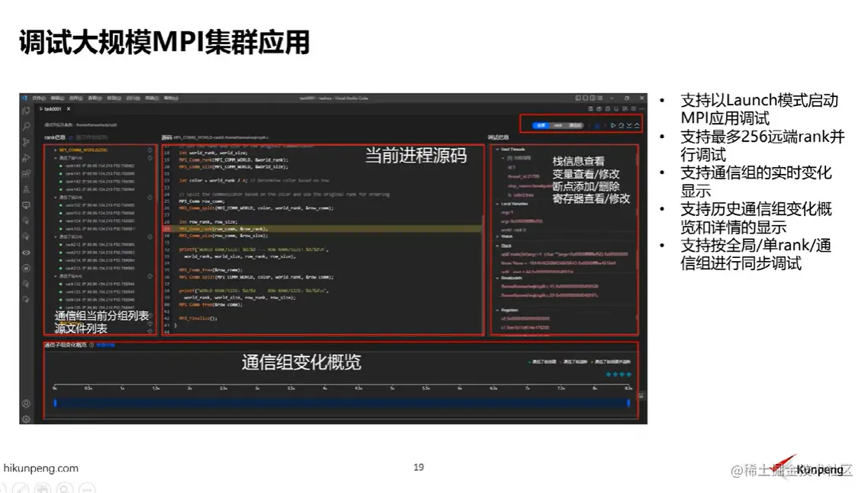Click the Continue icon in the debug toolbar
The height and width of the screenshot is (493, 868).
[x=613, y=125]
